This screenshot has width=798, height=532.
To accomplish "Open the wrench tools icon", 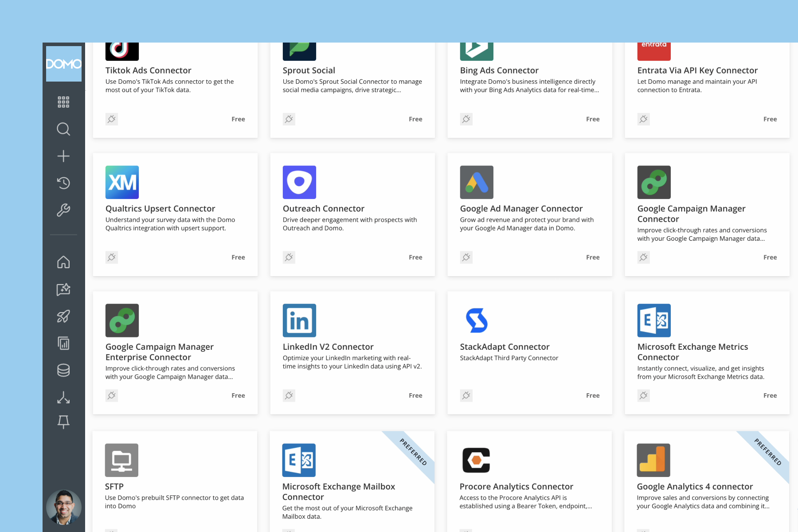I will 63,210.
